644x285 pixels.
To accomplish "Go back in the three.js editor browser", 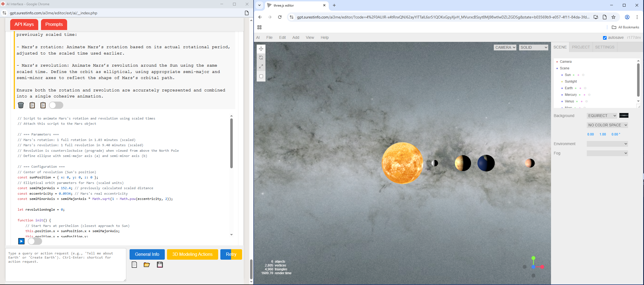I will pos(260,17).
